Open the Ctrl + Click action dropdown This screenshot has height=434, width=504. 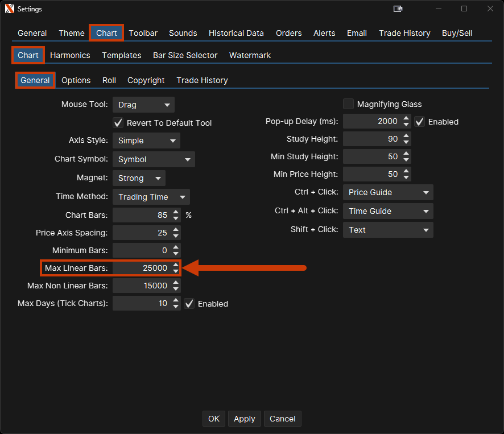click(x=388, y=192)
